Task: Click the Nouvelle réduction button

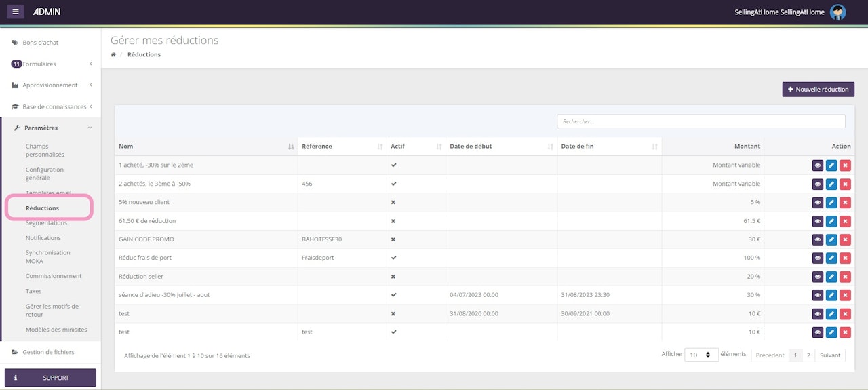Action: pos(818,90)
